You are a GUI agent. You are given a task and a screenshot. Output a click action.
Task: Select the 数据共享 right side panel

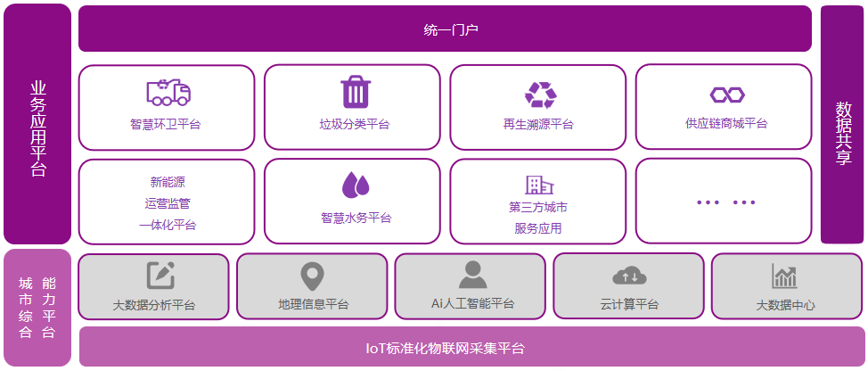coord(842,124)
